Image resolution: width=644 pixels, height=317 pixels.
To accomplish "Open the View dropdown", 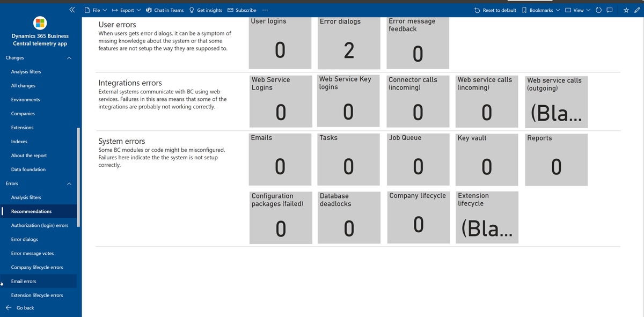I will [577, 10].
